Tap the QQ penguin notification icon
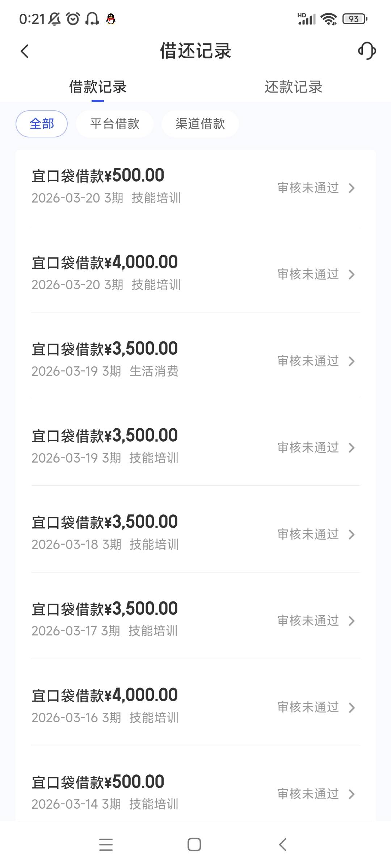Screen dimensions: 391x868 111,19
